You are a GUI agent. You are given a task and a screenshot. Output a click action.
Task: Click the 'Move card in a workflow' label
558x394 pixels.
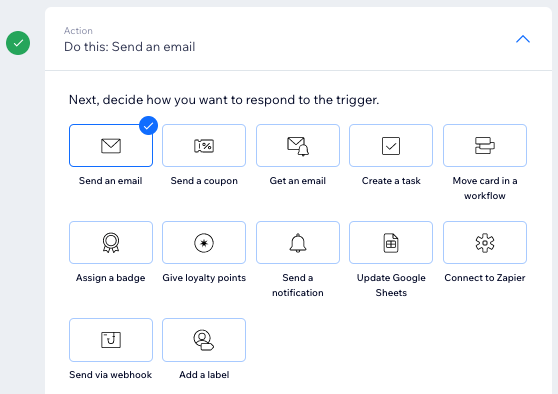pyautogui.click(x=485, y=188)
